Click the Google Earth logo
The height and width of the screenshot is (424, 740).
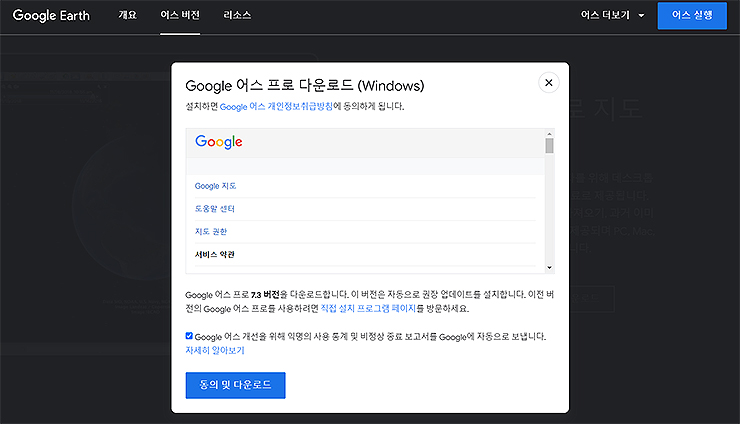[x=51, y=16]
